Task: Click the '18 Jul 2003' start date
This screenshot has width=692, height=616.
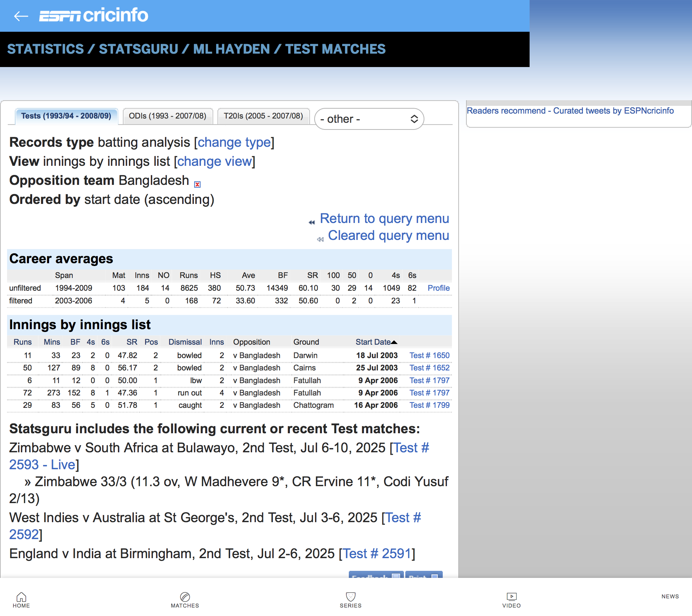Action: click(x=377, y=355)
